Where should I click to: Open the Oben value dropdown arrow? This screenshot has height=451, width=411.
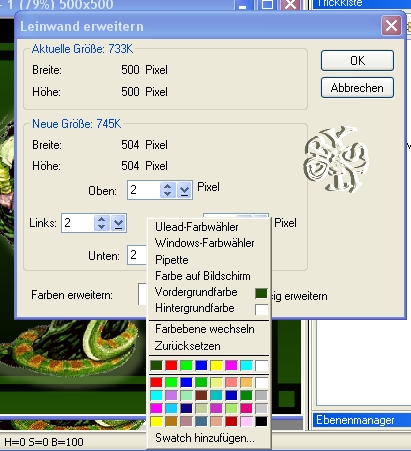[184, 190]
